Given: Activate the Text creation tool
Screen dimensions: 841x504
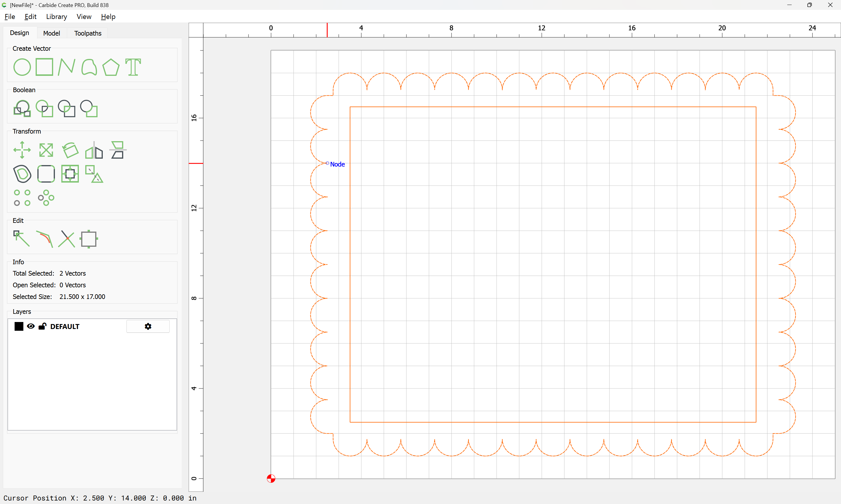Looking at the screenshot, I should (x=133, y=67).
